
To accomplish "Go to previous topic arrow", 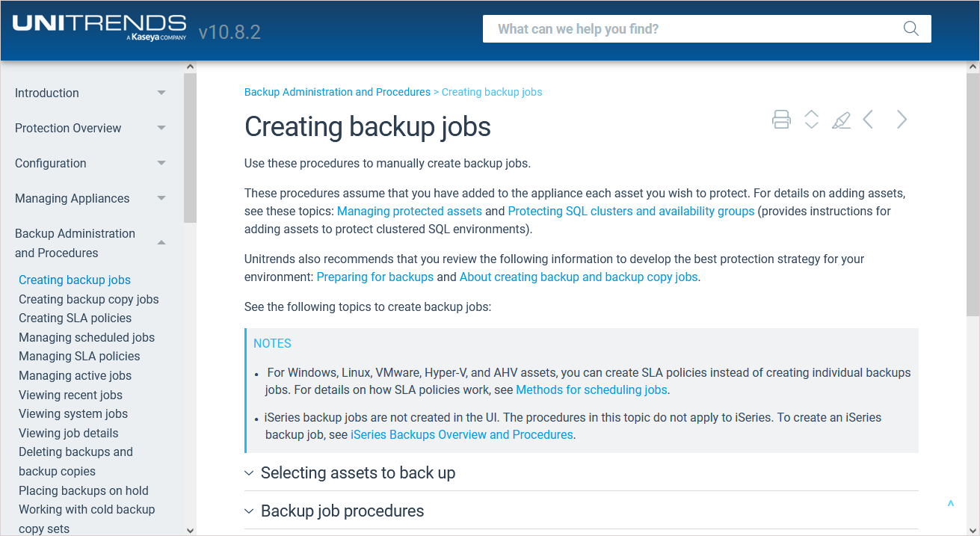I will point(869,120).
